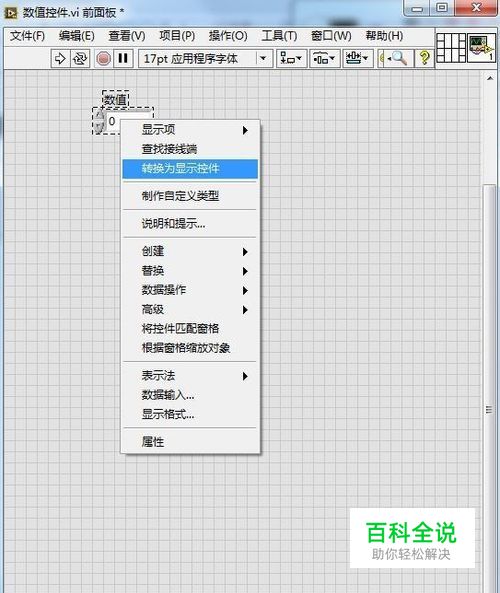Open the 17pt application font dropdown

(x=205, y=59)
